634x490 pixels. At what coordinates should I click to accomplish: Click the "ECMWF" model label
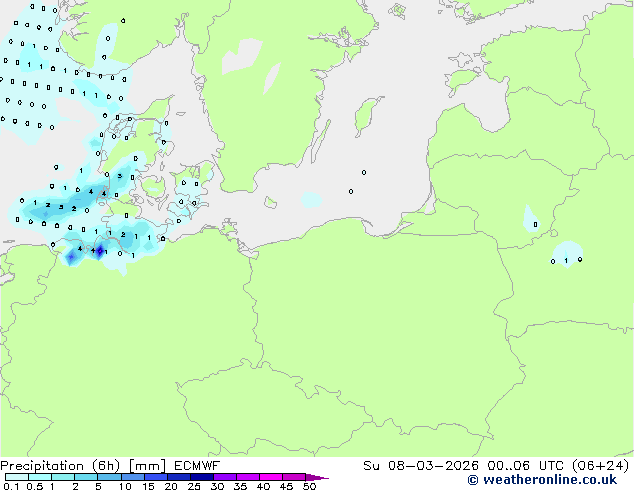tap(197, 466)
